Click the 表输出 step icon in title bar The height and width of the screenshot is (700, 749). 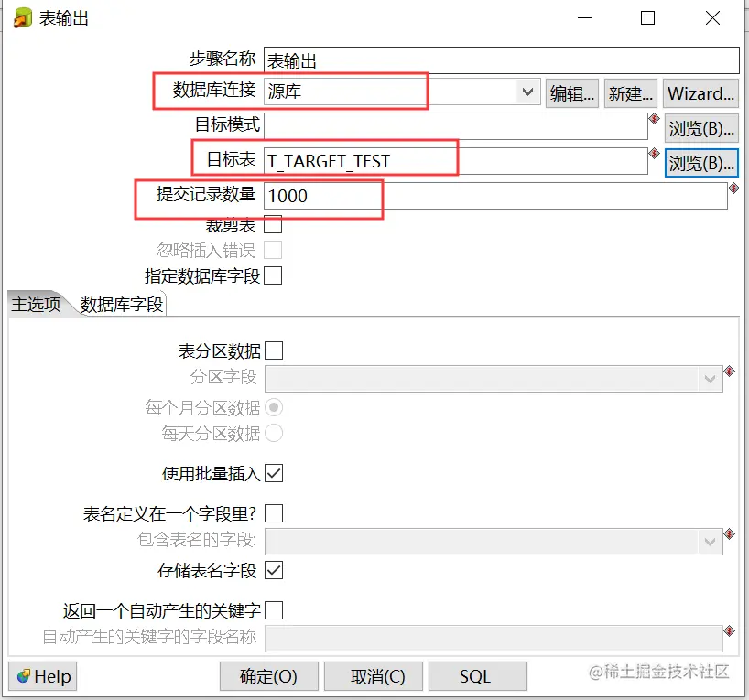(x=23, y=18)
